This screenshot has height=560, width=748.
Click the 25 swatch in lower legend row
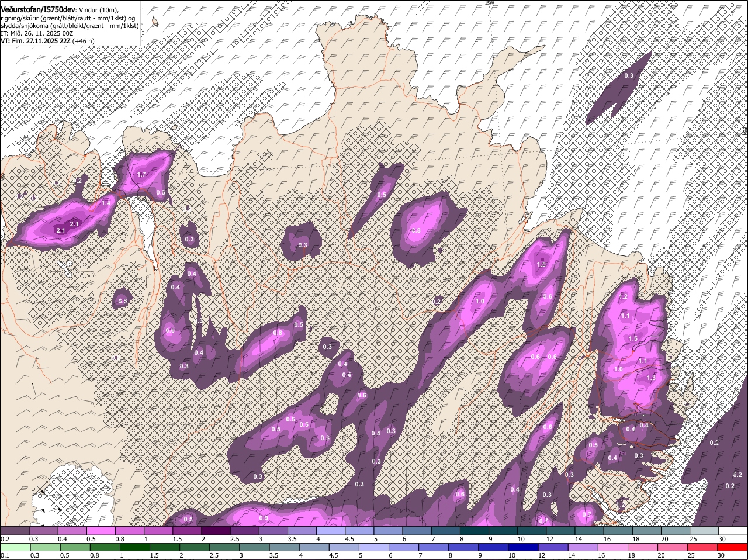(704, 548)
